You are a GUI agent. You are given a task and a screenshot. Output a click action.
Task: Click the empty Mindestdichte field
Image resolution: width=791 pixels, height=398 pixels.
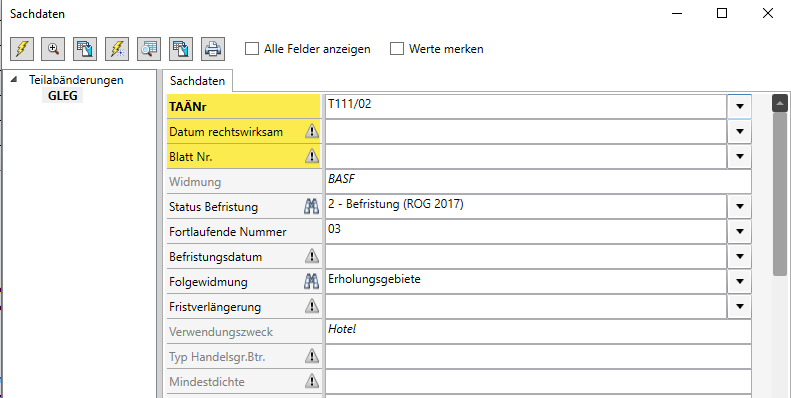(538, 381)
